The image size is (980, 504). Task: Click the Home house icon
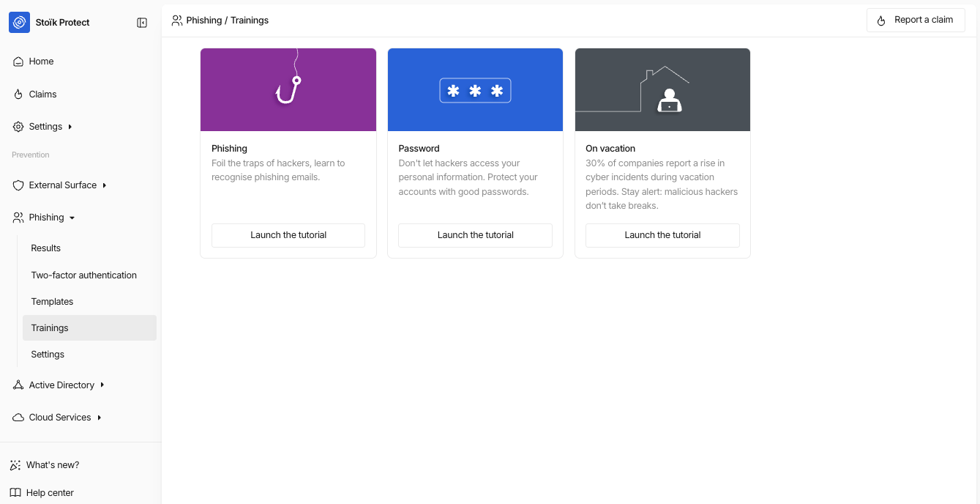pyautogui.click(x=18, y=62)
